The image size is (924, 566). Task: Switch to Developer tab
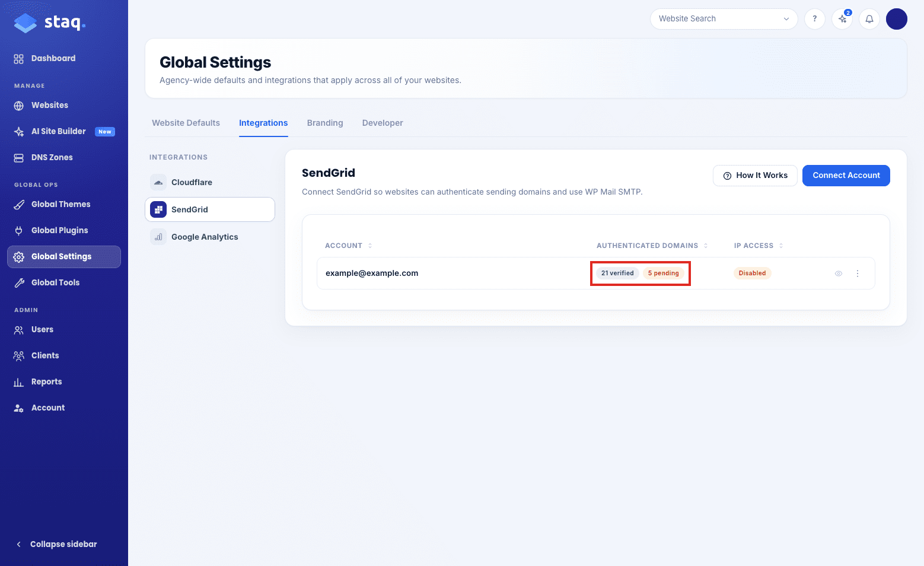click(x=383, y=123)
